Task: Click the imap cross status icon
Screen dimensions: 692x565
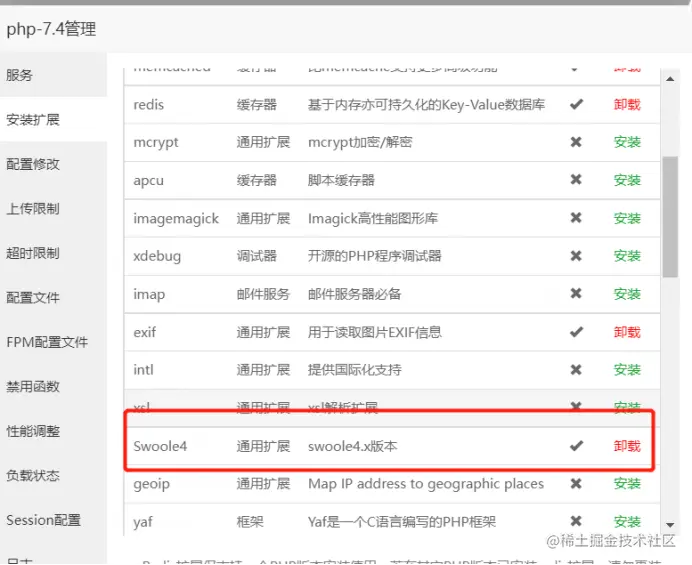Action: pos(576,294)
